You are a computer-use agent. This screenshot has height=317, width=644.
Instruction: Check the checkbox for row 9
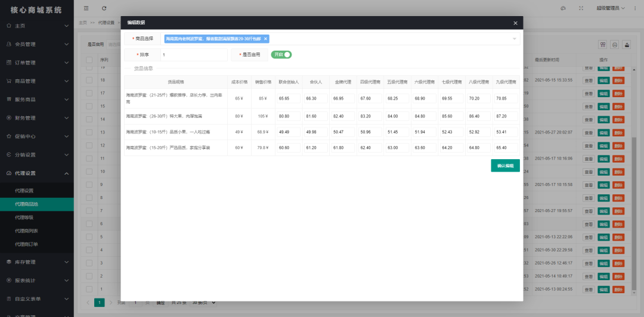(89, 184)
